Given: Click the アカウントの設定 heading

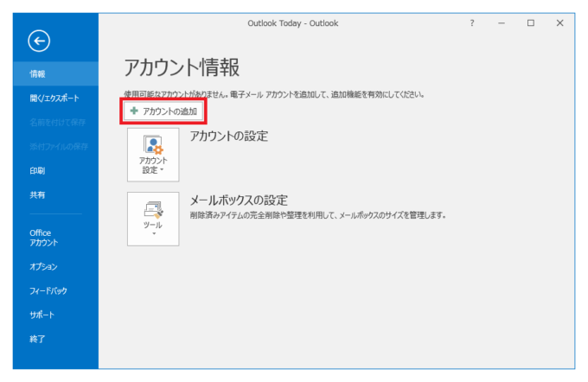Looking at the screenshot, I should click(229, 136).
